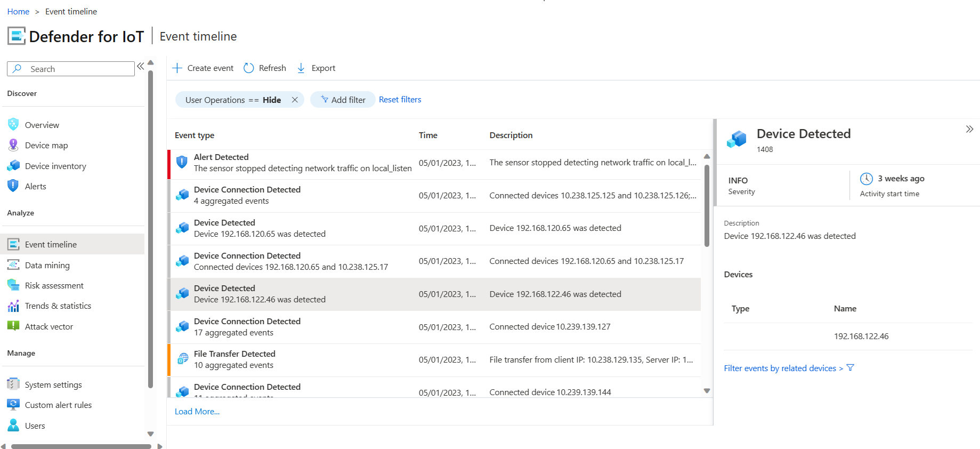Click the Alert Detected shield icon in list
This screenshot has width=980, height=449.
(x=182, y=162)
